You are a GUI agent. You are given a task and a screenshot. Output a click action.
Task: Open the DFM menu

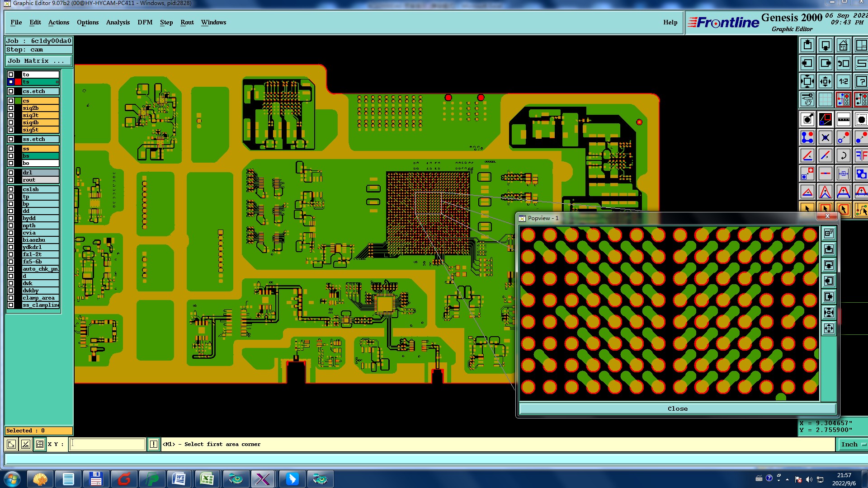145,22
